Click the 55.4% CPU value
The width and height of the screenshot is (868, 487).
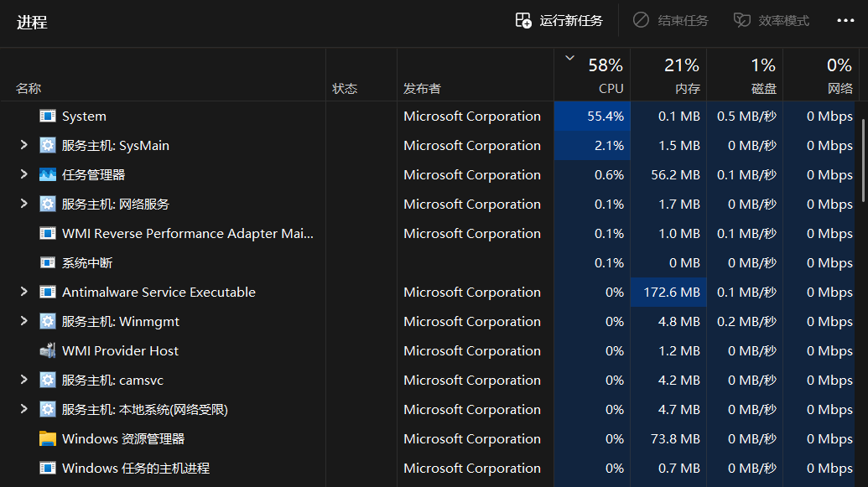coord(605,117)
